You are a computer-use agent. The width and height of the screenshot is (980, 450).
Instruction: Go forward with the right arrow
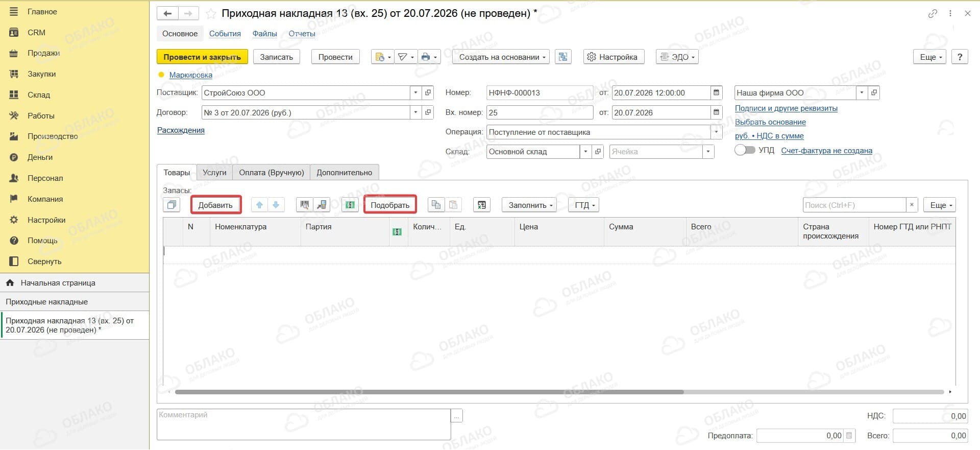(188, 14)
